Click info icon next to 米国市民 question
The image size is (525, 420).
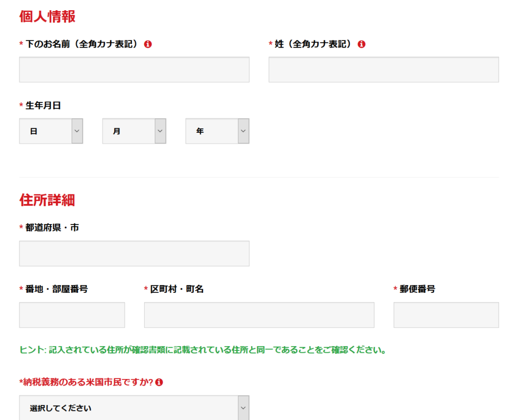point(159,382)
